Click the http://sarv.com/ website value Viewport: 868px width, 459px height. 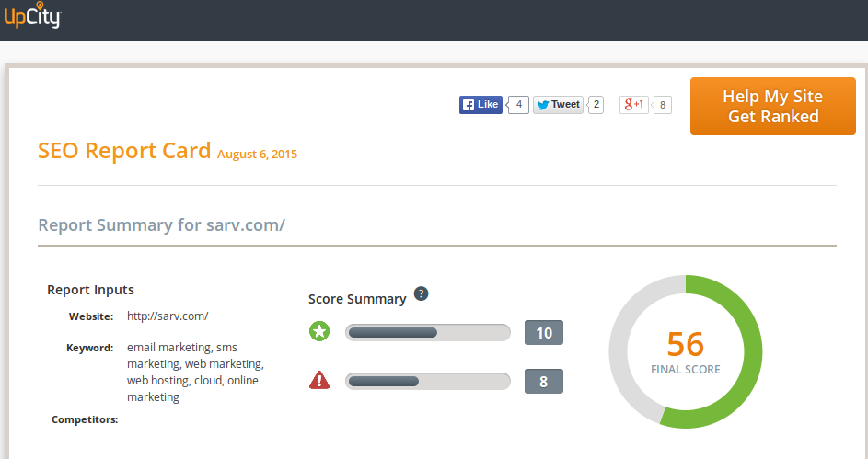coord(168,316)
